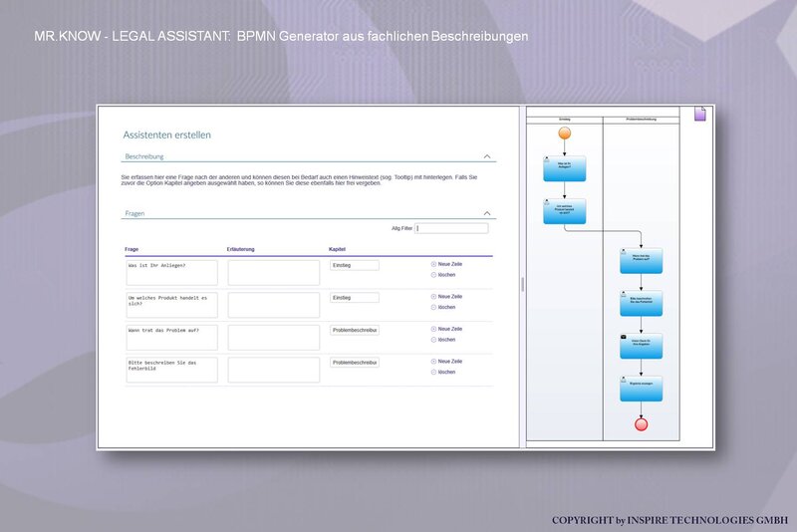Click the Einstieg swimlane header in diagram
The width and height of the screenshot is (797, 532).
tap(564, 120)
